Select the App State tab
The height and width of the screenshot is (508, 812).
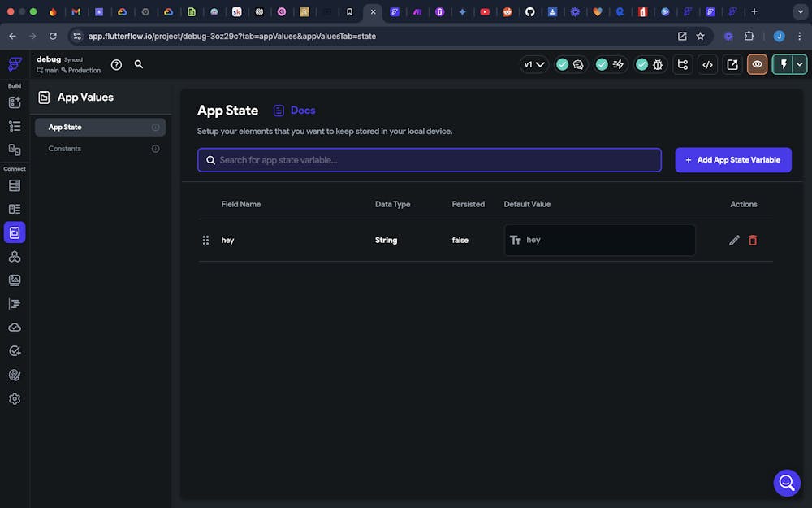[65, 127]
